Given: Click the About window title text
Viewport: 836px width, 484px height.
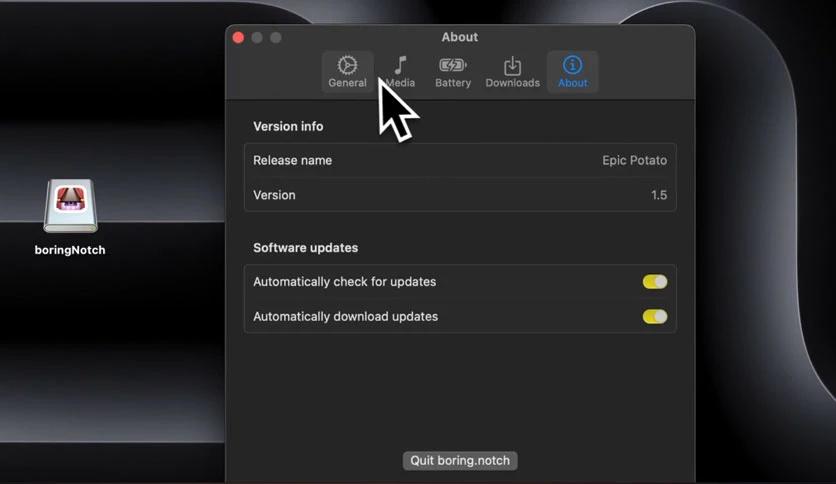Looking at the screenshot, I should tap(460, 37).
